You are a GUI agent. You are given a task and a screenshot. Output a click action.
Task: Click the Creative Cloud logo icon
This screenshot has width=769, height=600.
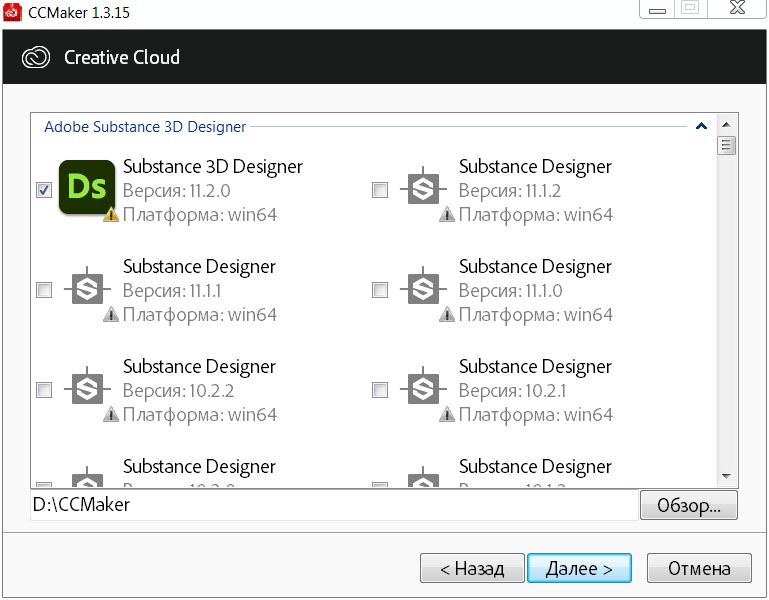(36, 57)
